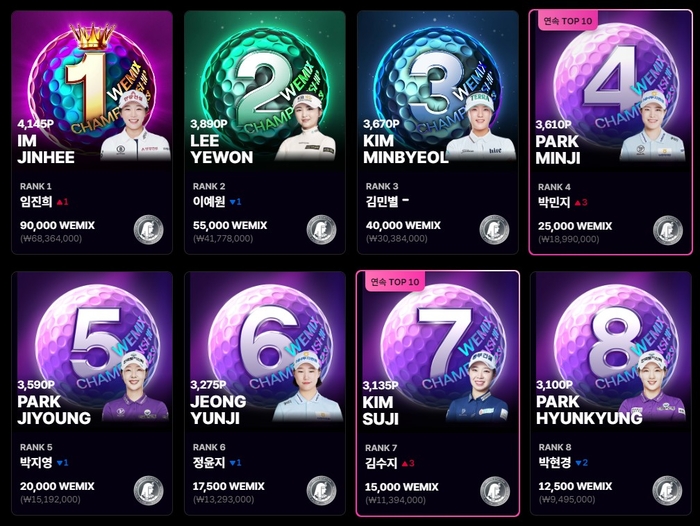The image size is (700, 526).
Task: Click the red up-3 indicator beside 김수지
Action: click(408, 463)
